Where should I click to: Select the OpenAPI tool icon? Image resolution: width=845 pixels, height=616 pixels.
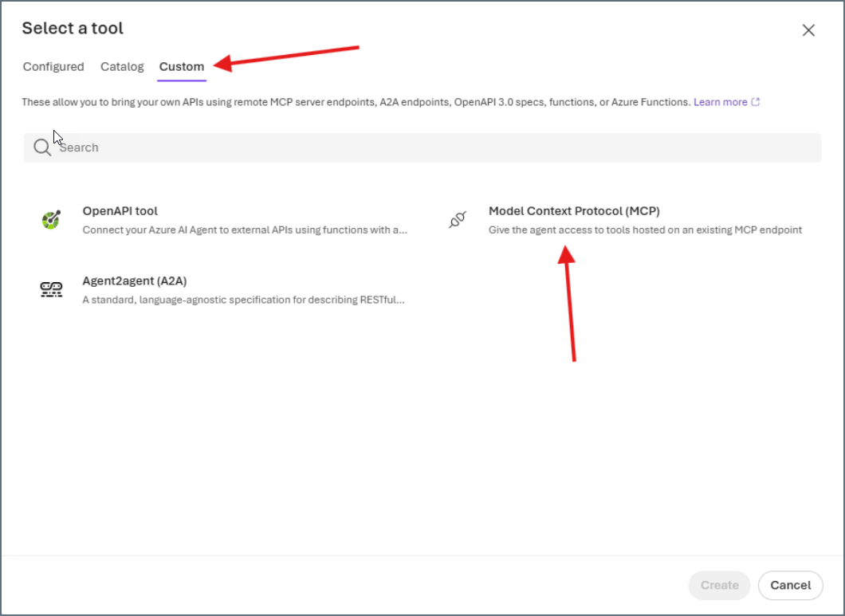pyautogui.click(x=51, y=218)
